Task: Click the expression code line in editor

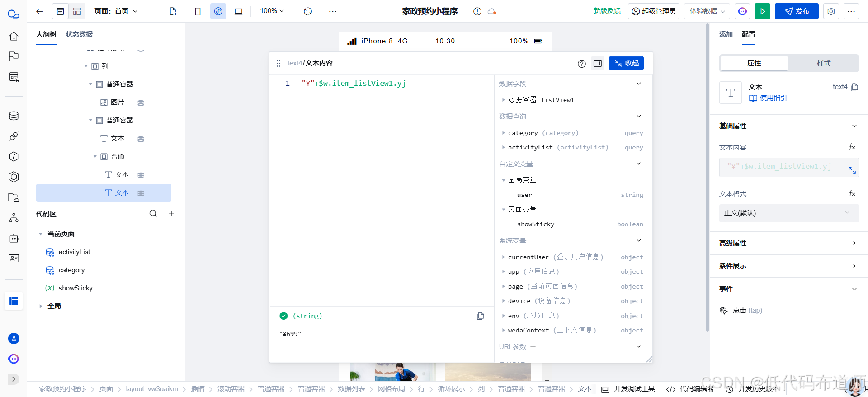Action: pyautogui.click(x=354, y=83)
